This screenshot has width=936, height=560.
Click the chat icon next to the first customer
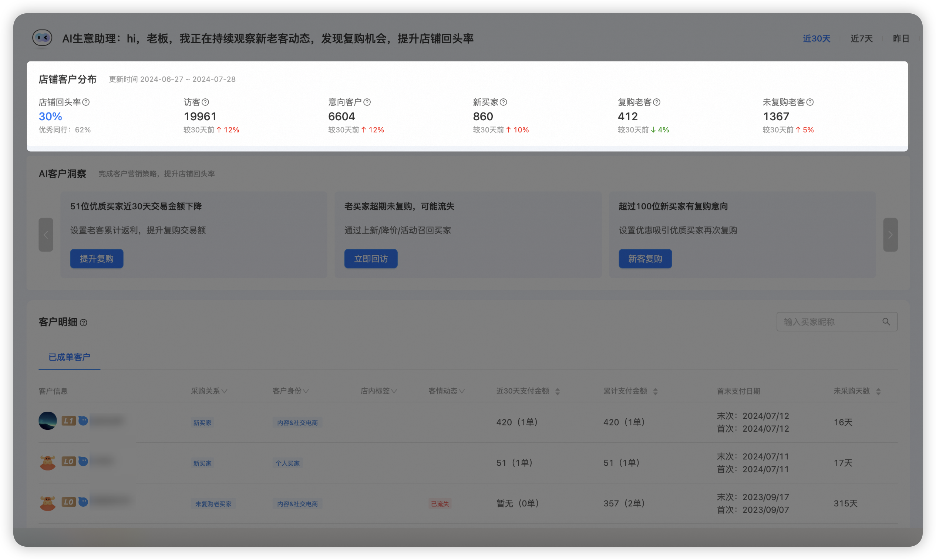coord(83,421)
